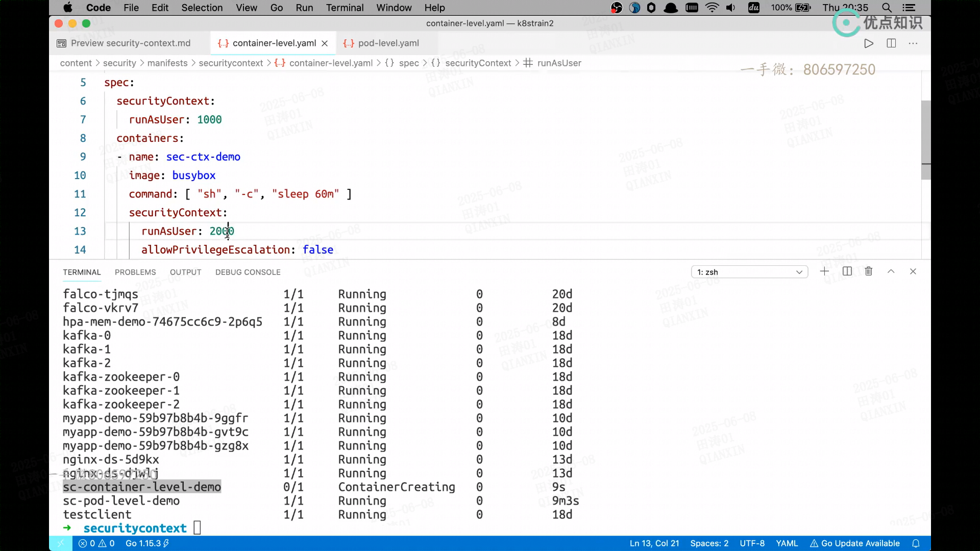This screenshot has height=551, width=980.
Task: Open notifications bell in status bar
Action: click(916, 543)
